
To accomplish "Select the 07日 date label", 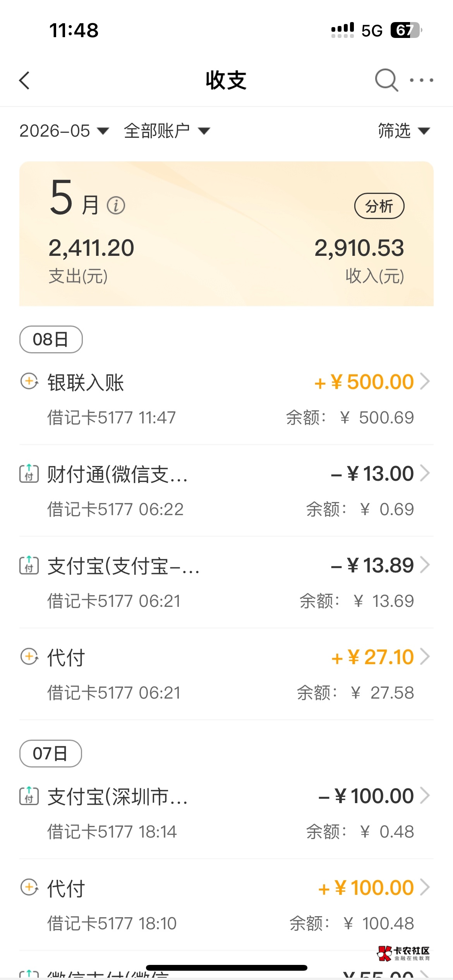I will (51, 754).
